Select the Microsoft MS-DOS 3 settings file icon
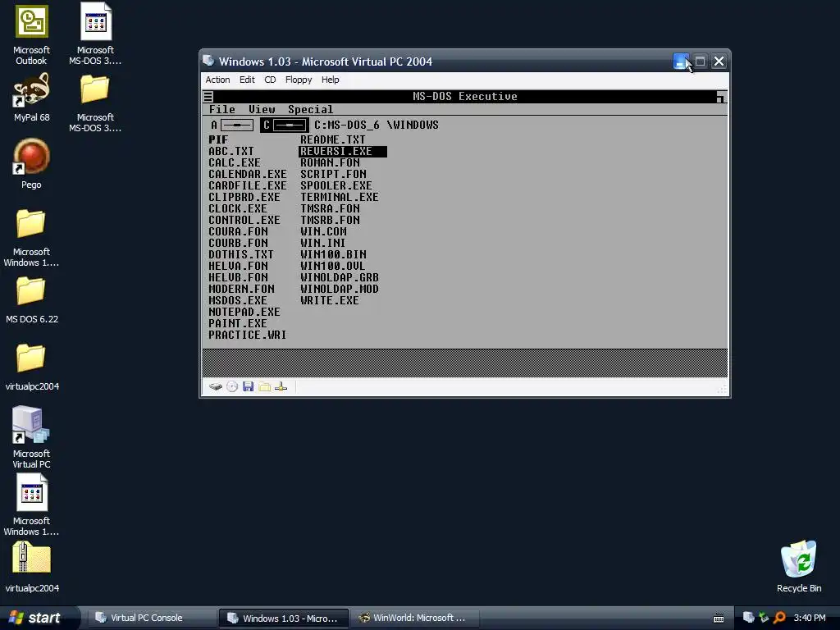 [95, 34]
